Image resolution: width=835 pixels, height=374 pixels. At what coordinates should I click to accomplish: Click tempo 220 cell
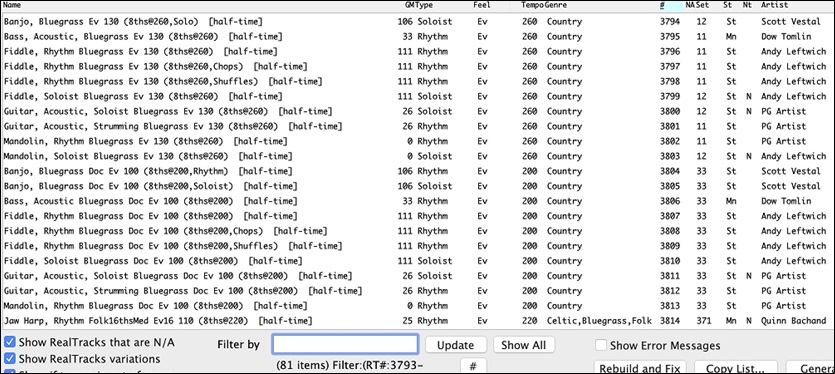click(529, 321)
